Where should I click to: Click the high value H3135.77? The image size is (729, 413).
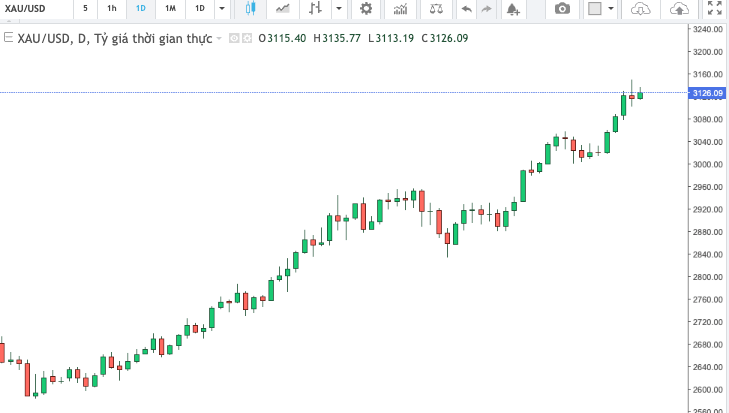click(x=337, y=39)
